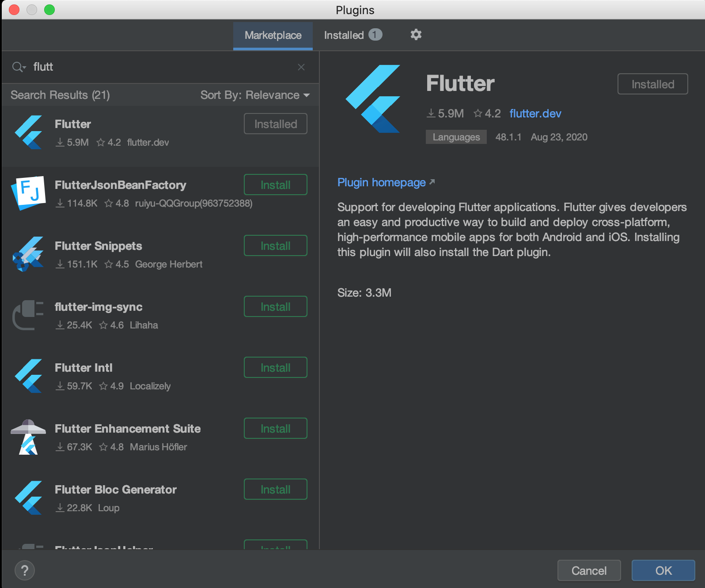Select the flutter-img-sync plug icon
This screenshot has width=705, height=588.
[29, 315]
